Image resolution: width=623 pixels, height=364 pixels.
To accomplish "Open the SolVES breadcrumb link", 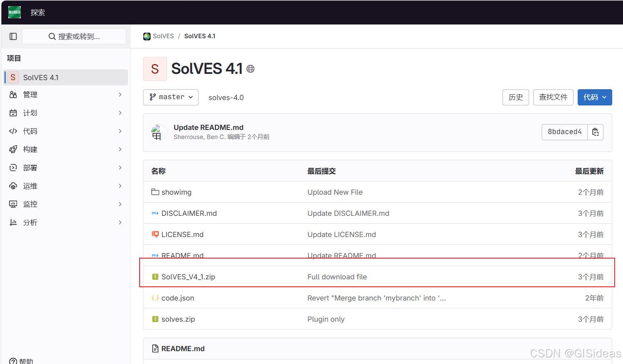I will click(163, 36).
